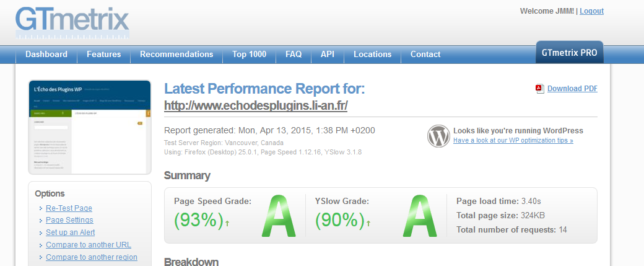Open the Top 1000 page

(x=249, y=54)
